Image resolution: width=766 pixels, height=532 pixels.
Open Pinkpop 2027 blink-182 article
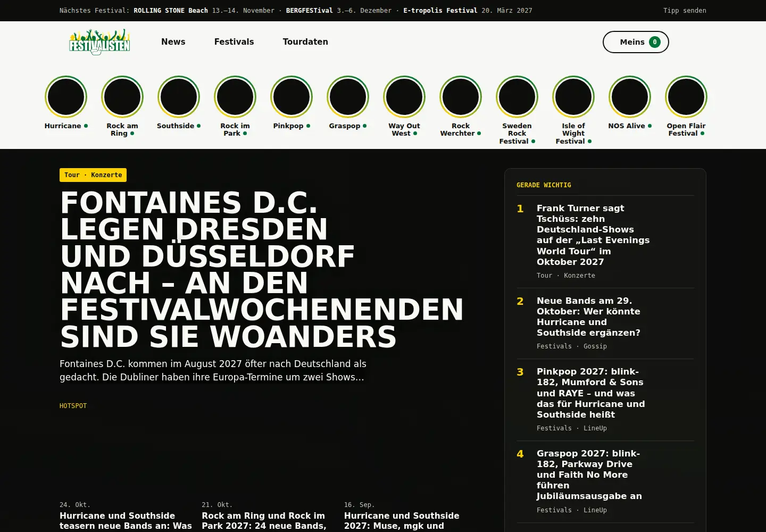pyautogui.click(x=590, y=393)
